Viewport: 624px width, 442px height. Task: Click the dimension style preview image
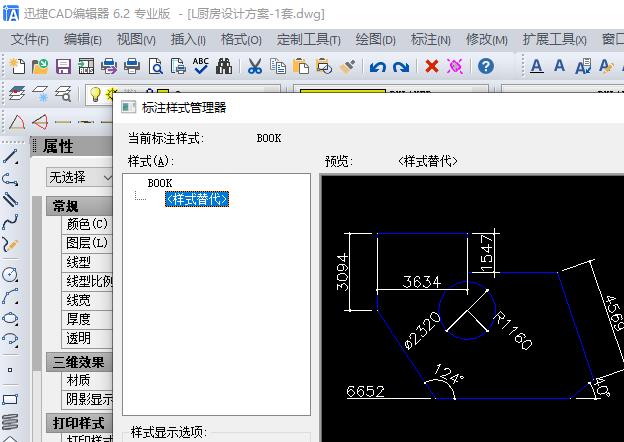pos(472,308)
